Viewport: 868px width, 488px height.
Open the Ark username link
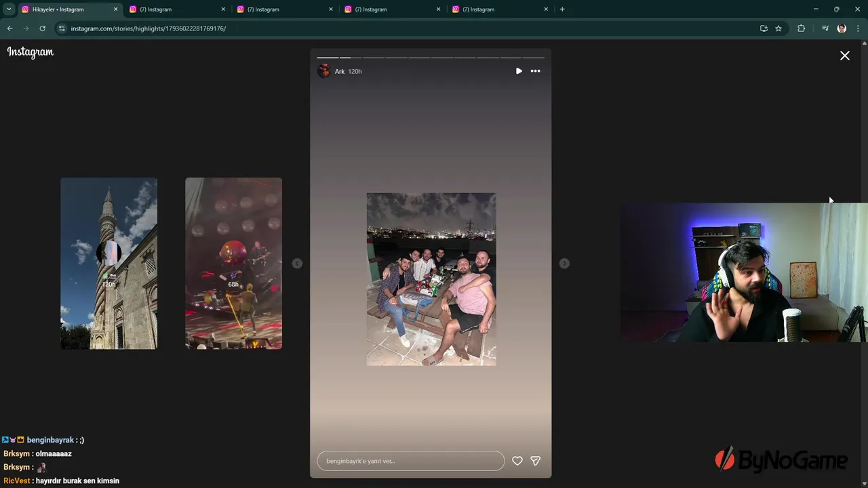[x=340, y=71]
